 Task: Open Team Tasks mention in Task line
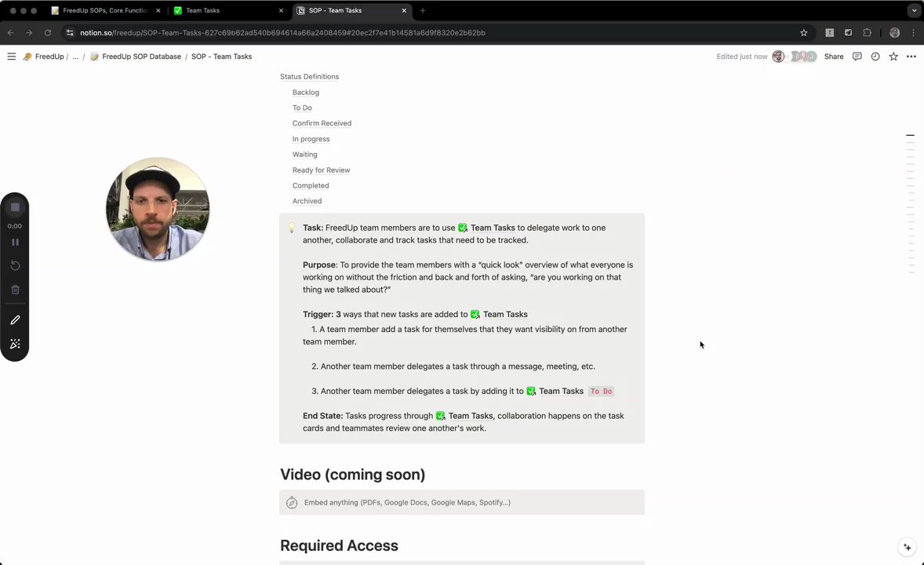pyautogui.click(x=486, y=228)
